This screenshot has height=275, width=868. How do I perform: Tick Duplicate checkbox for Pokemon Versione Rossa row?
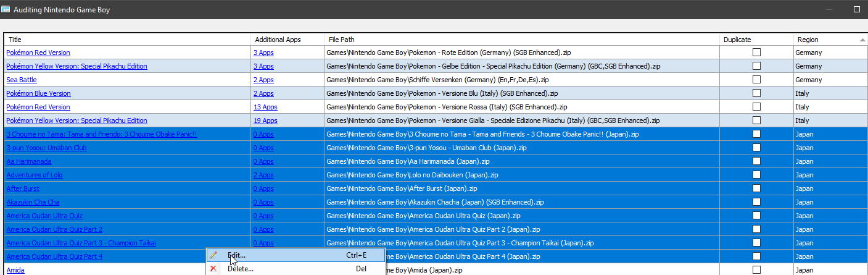click(756, 107)
